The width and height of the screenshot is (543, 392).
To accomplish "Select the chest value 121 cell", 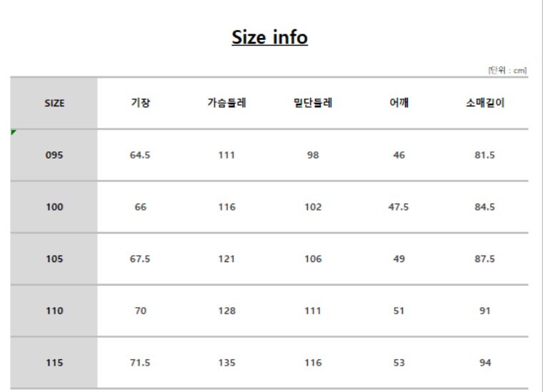I will tap(226, 259).
